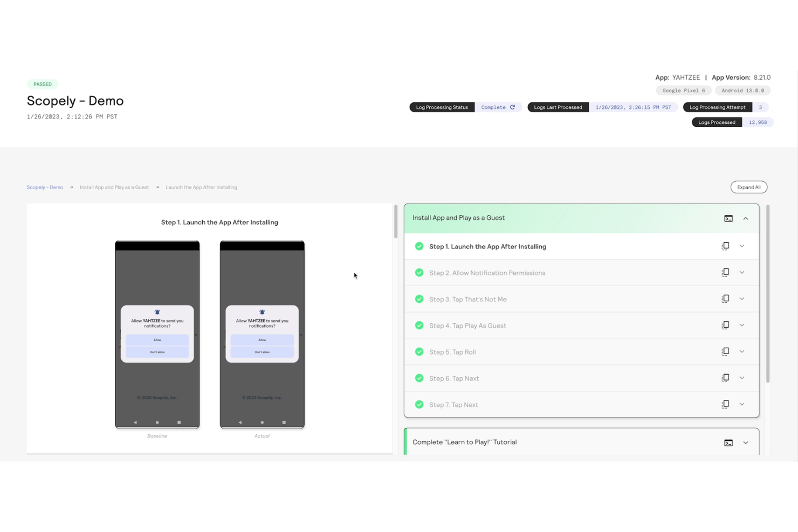Click the device icon beside Step 2 Allow Notifications
The image size is (798, 532).
(x=725, y=272)
